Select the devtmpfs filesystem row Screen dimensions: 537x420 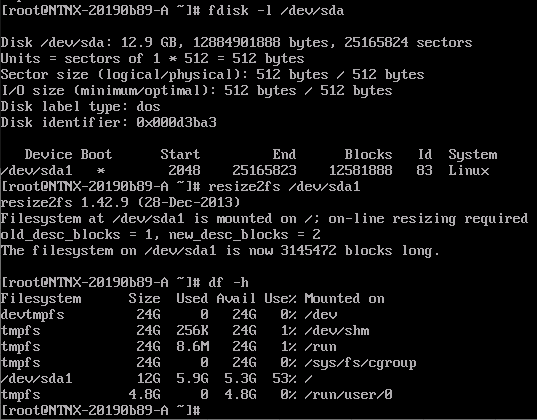[169, 314]
